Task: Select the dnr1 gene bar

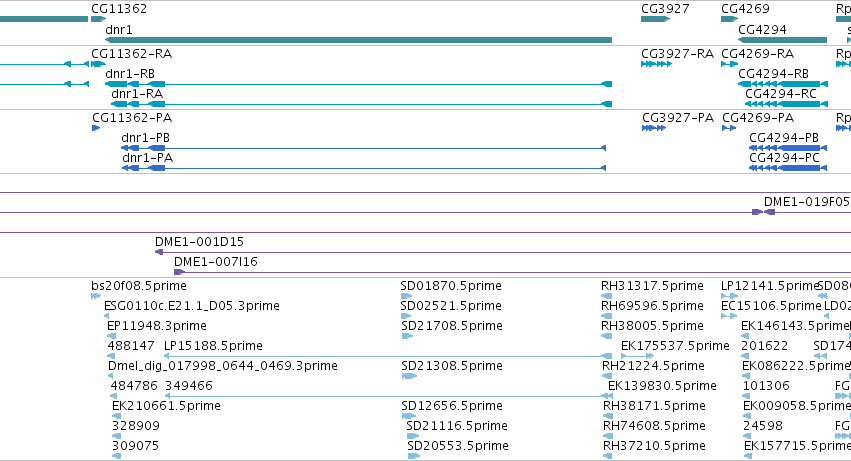Action: (358, 40)
